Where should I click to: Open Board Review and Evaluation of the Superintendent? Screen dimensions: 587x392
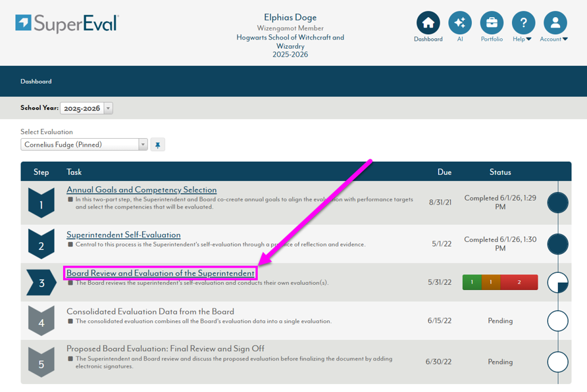(x=160, y=273)
